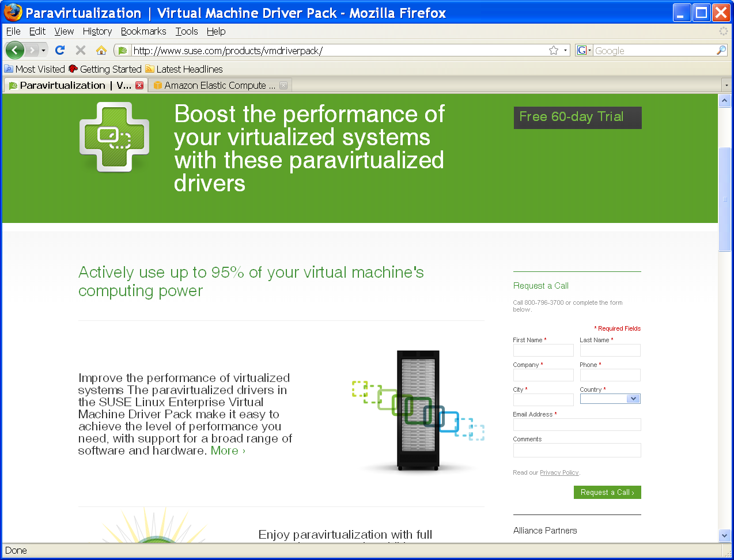Open the File menu
This screenshot has width=734, height=560.
coord(13,31)
